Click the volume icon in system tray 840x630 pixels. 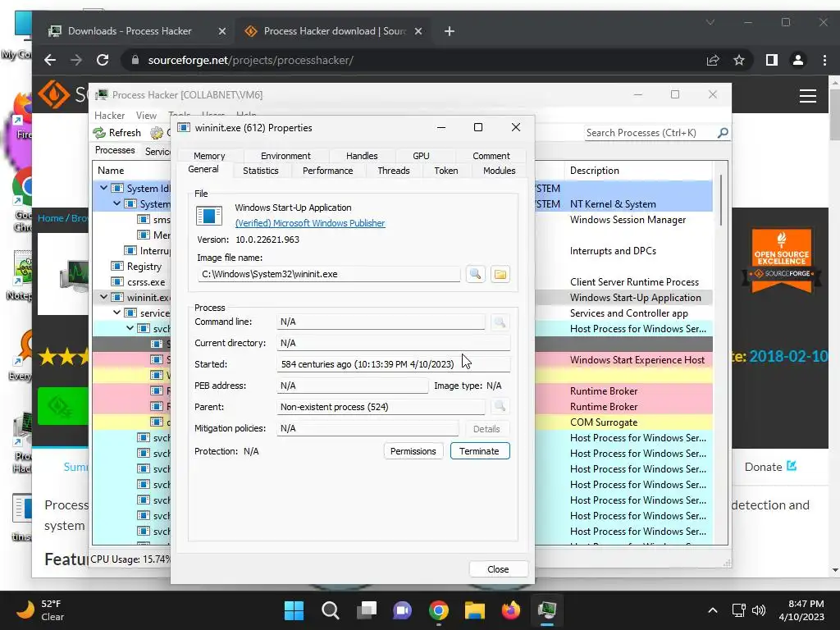point(759,610)
